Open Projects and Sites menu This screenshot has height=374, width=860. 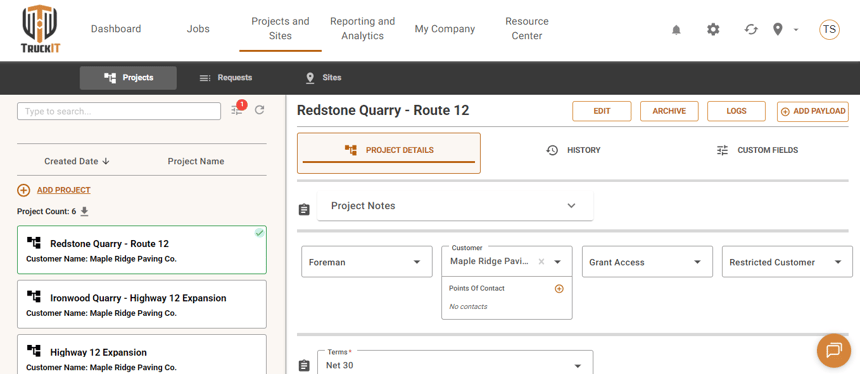[280, 29]
